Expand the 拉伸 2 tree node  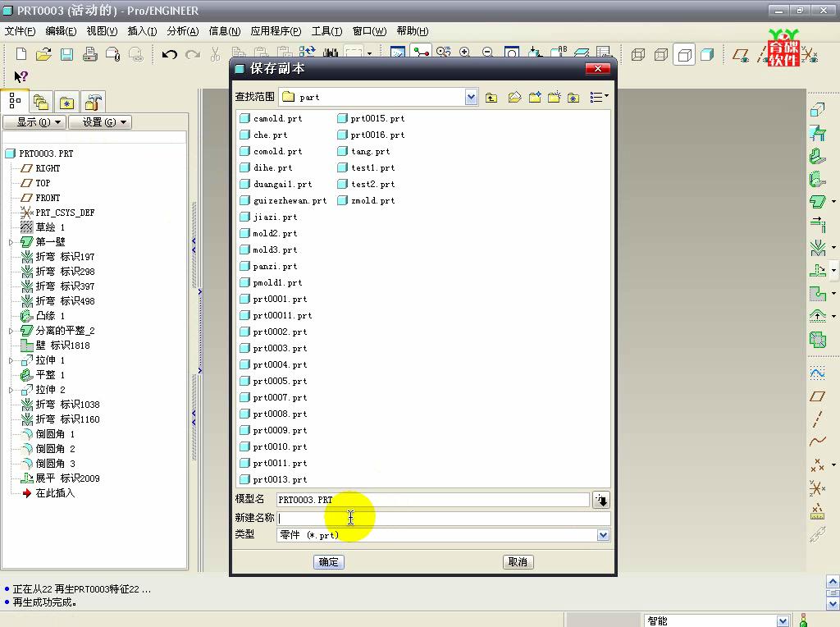pos(11,390)
